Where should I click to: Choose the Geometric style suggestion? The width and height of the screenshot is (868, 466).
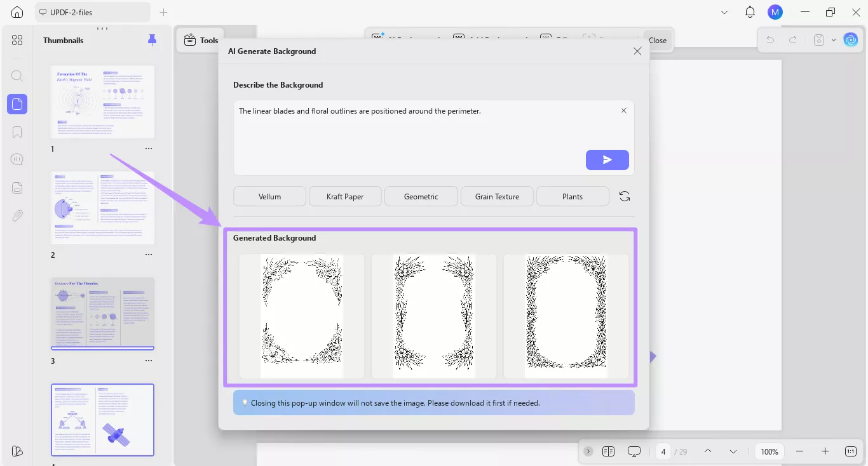tap(421, 196)
